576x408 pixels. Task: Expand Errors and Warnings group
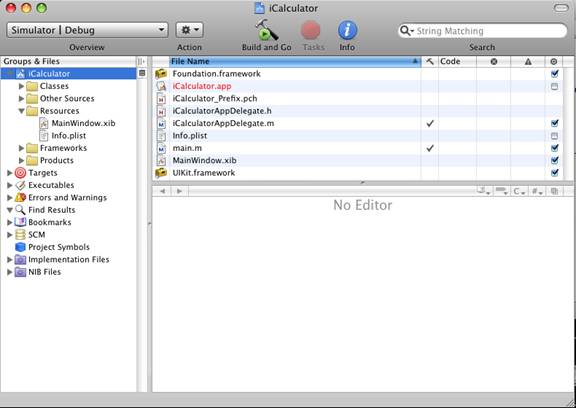click(10, 198)
